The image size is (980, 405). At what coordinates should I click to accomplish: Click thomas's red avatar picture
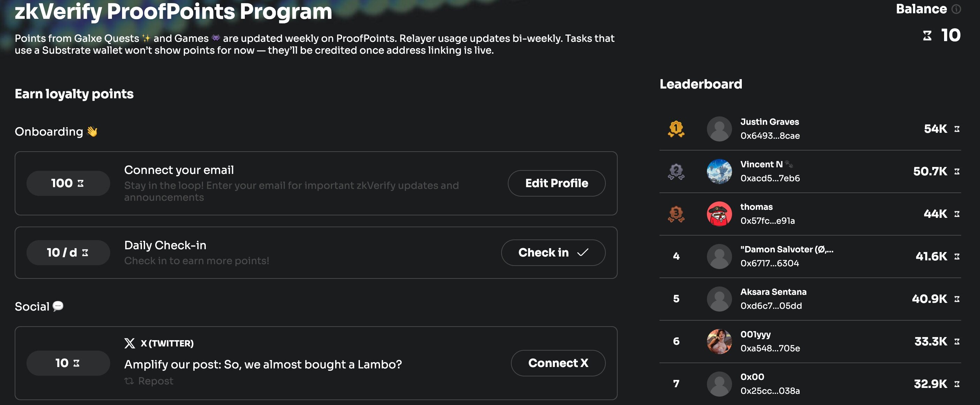(719, 214)
